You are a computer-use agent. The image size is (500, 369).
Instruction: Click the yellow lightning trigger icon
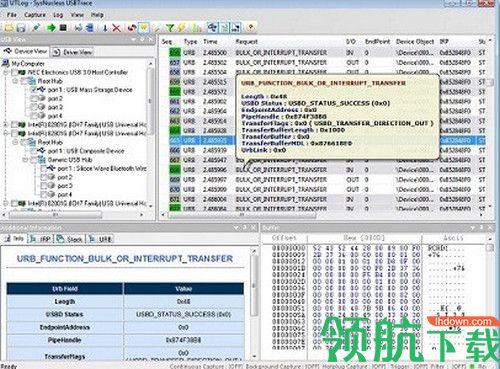click(x=182, y=28)
